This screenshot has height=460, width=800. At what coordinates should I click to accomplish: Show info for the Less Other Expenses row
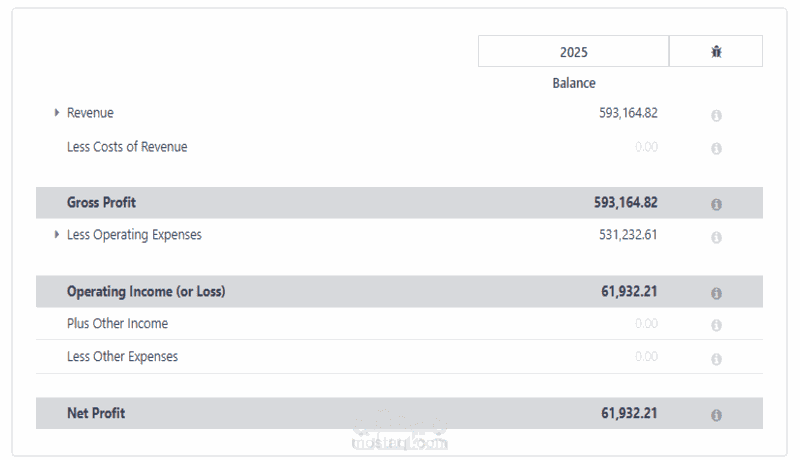pos(716,358)
